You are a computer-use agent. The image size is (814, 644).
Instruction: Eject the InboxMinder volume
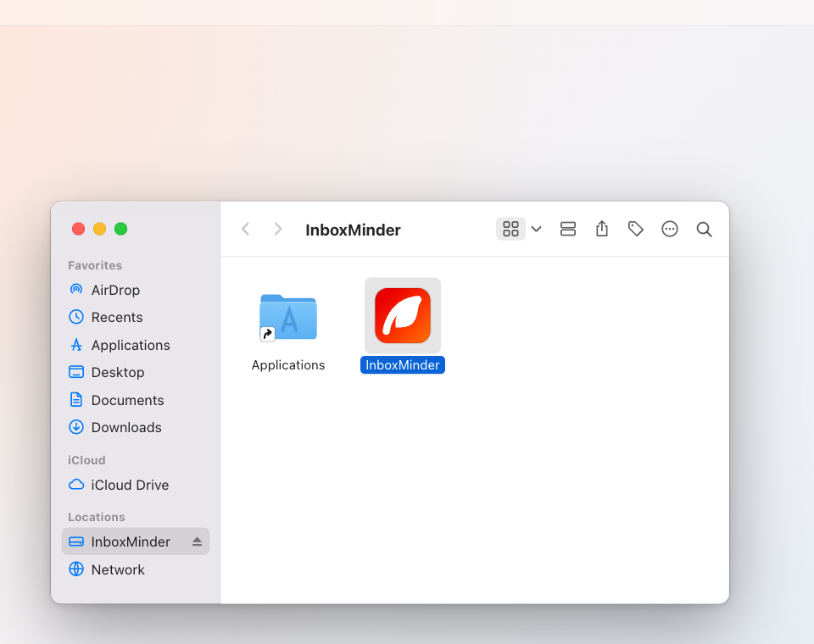pyautogui.click(x=197, y=541)
